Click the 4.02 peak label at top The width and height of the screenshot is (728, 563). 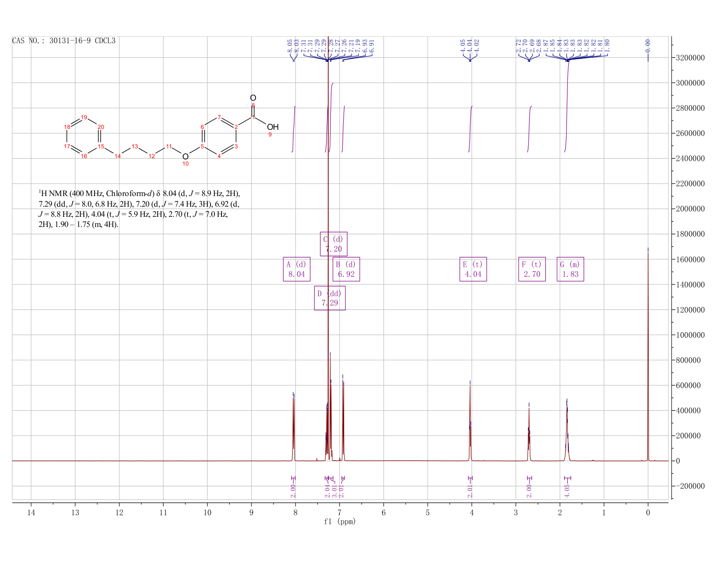pyautogui.click(x=477, y=45)
